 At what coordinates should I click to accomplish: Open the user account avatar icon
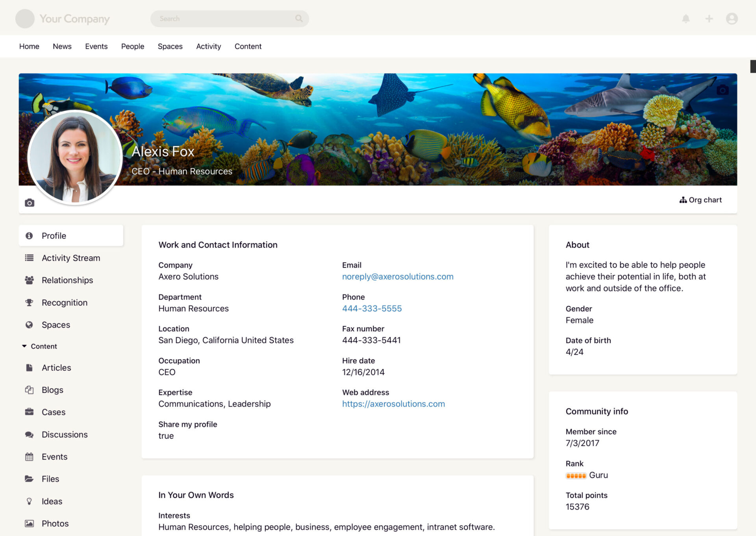[x=732, y=18]
